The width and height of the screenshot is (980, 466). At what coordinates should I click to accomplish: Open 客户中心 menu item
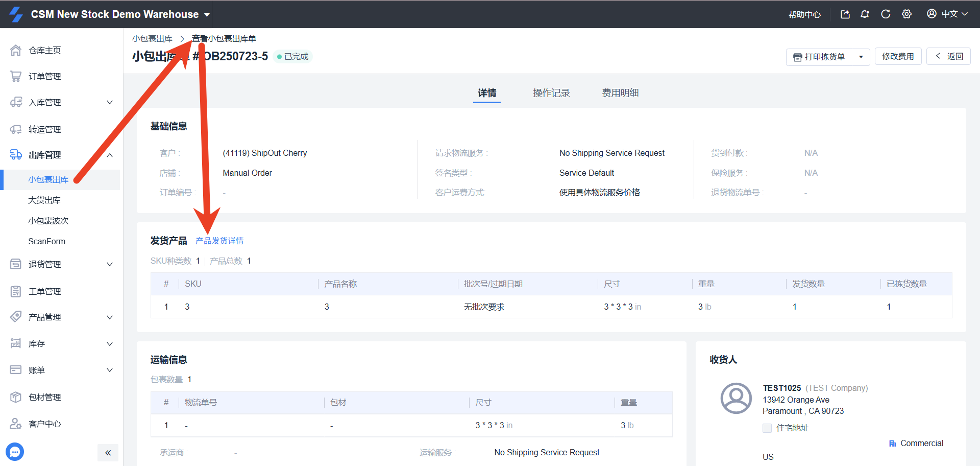[x=45, y=424]
